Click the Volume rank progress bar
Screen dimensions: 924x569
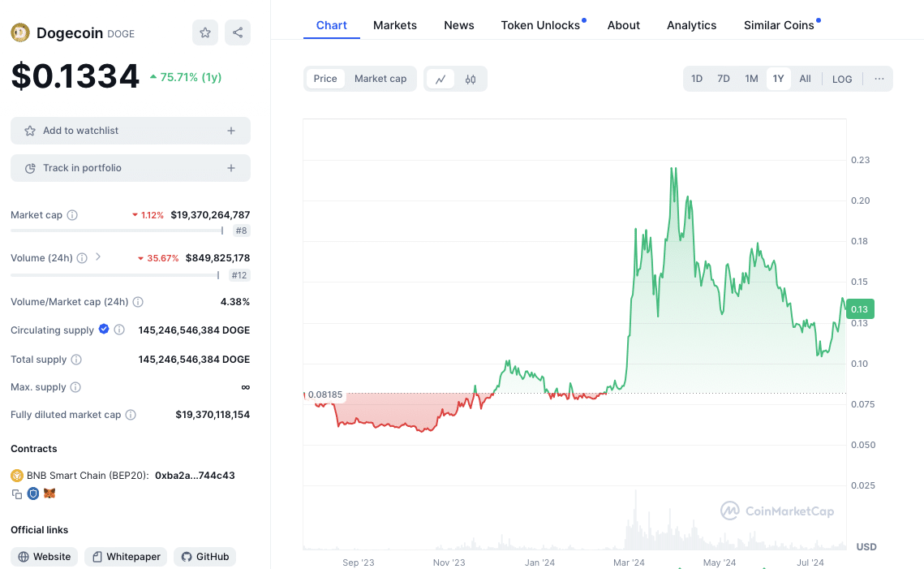115,275
